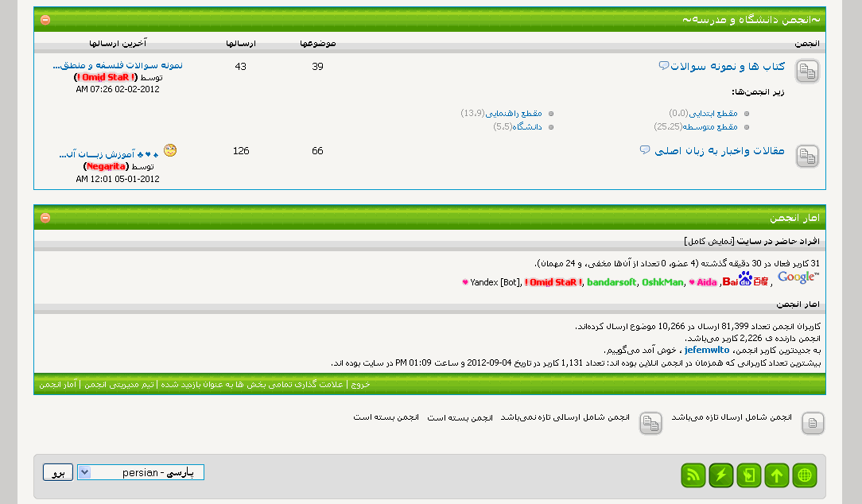Click the برو go button

click(58, 472)
